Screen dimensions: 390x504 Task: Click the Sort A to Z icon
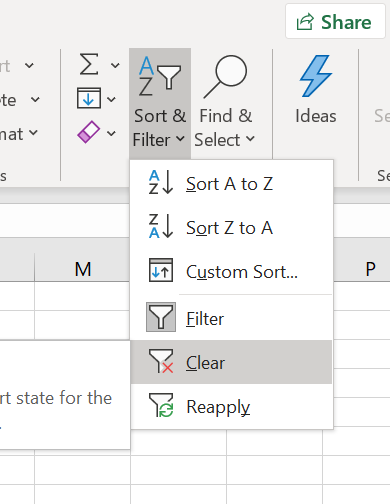(x=161, y=182)
